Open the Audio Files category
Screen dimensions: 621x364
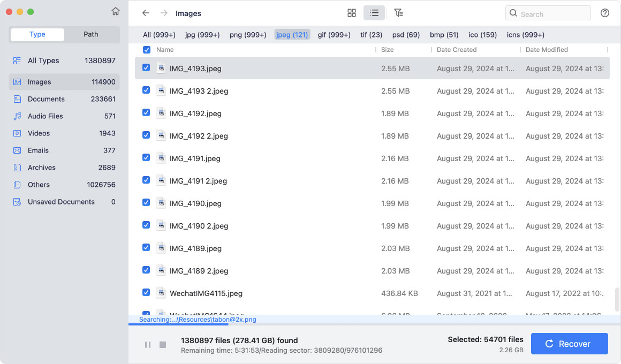pos(47,116)
